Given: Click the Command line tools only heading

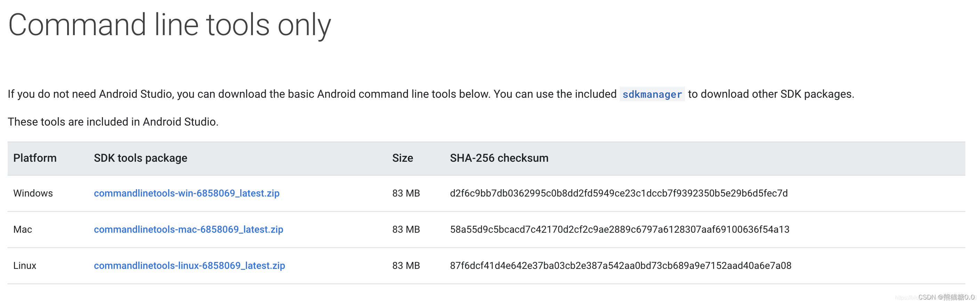Looking at the screenshot, I should point(169,25).
